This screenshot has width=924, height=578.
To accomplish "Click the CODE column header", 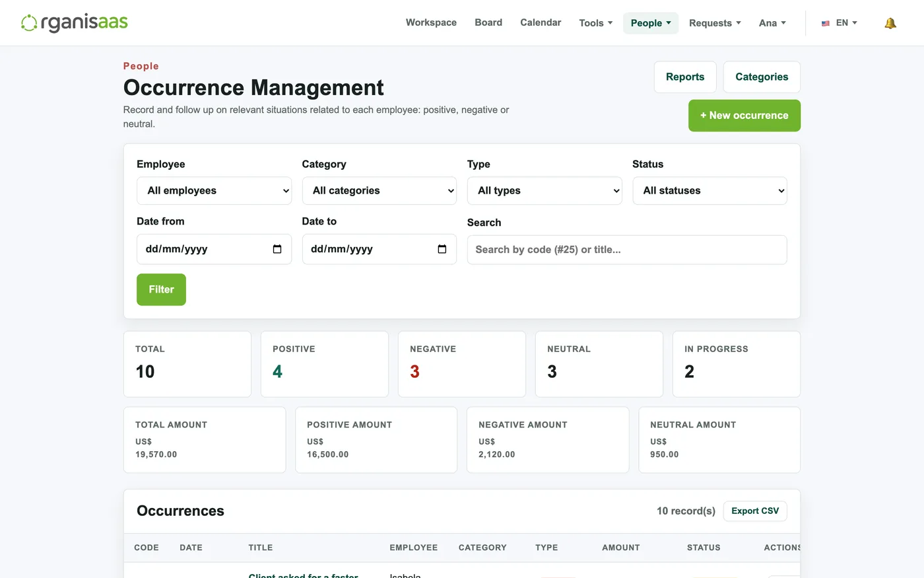I will point(147,548).
